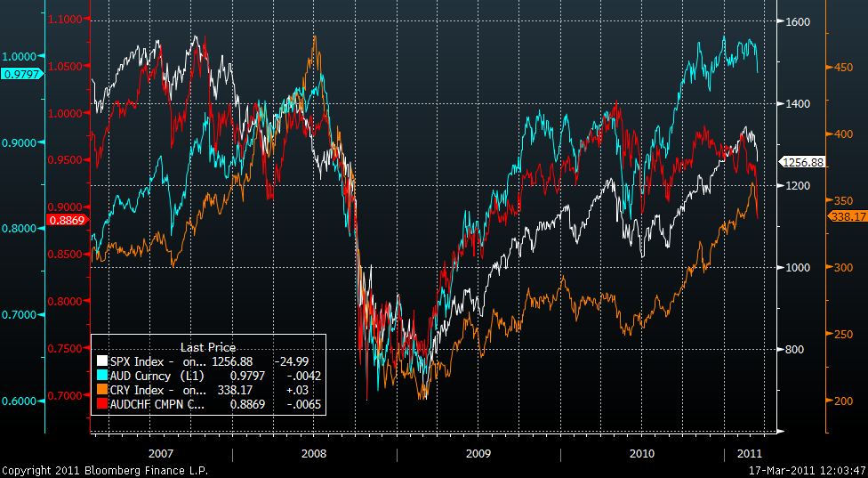Click the cyan AUD Curncy legend swatch
Viewport: 868px width, 478px height.
[101, 377]
